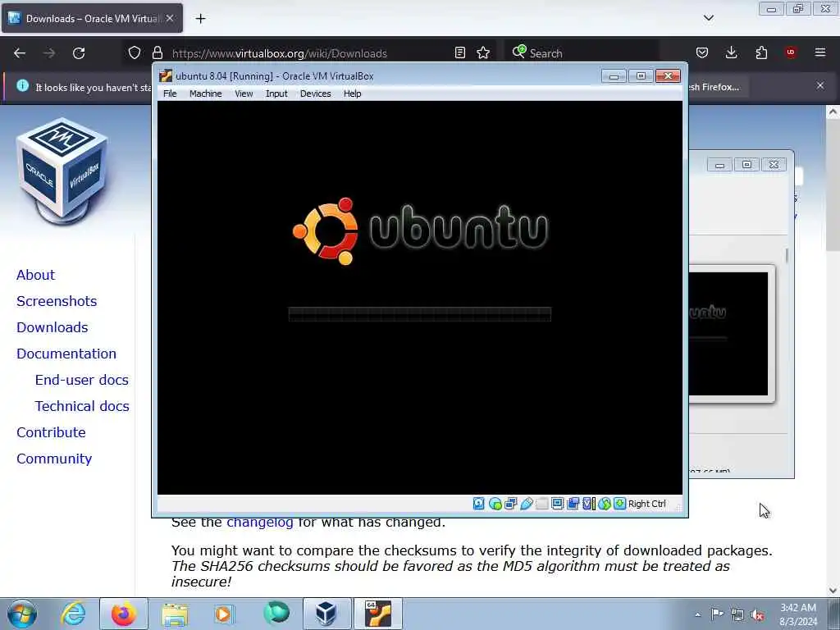
Task: Switch to Firefox in the taskbar
Action: coord(124,614)
